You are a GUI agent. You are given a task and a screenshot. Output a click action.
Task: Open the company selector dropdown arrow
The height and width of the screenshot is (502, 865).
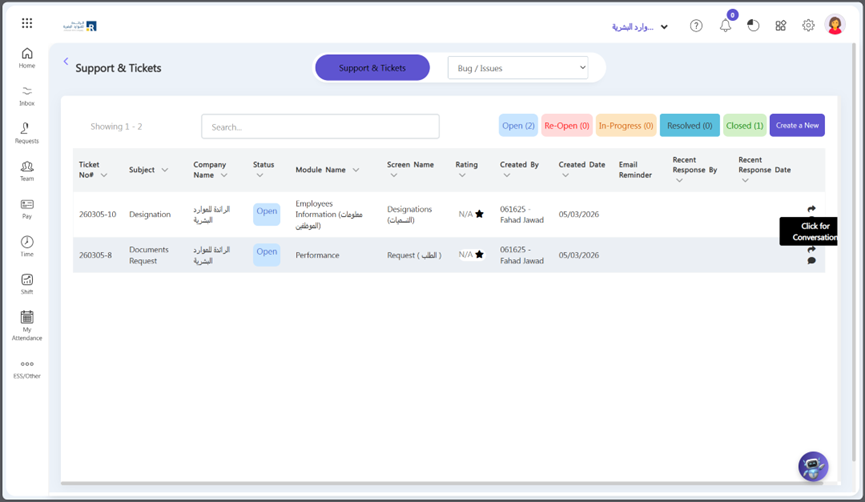point(664,27)
